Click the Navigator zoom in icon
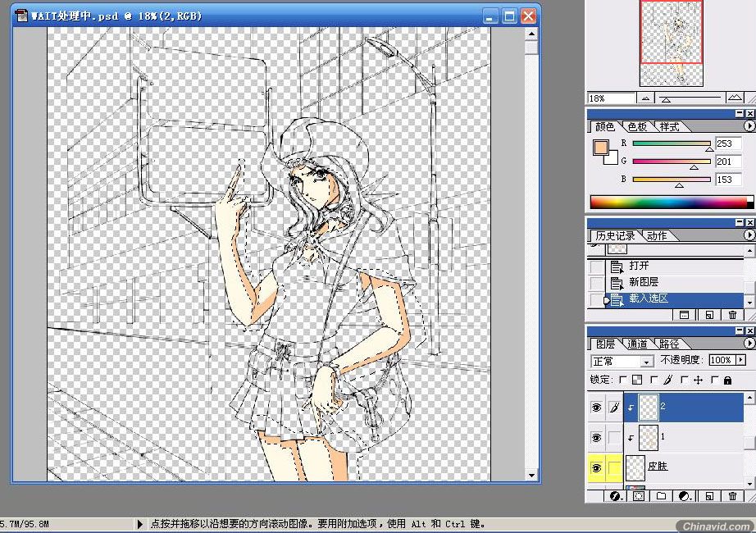This screenshot has width=756, height=533. pos(735,98)
